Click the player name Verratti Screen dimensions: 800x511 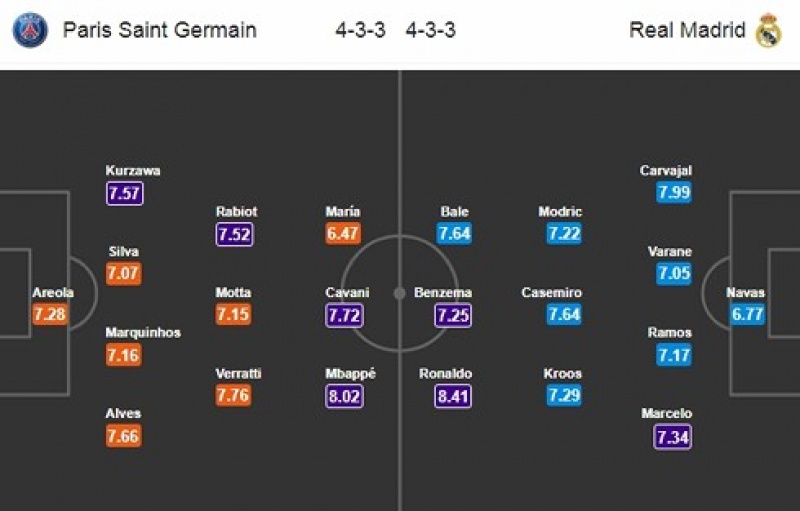click(239, 374)
